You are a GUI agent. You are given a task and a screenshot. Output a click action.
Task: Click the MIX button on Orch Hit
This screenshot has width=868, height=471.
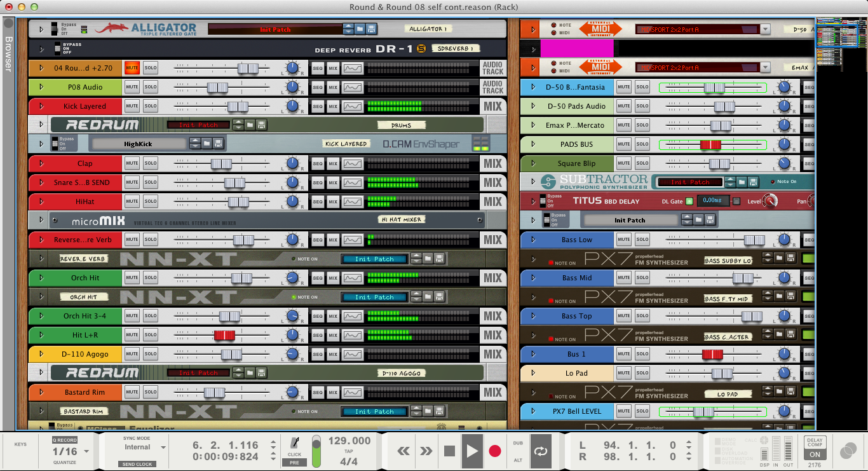(x=333, y=278)
